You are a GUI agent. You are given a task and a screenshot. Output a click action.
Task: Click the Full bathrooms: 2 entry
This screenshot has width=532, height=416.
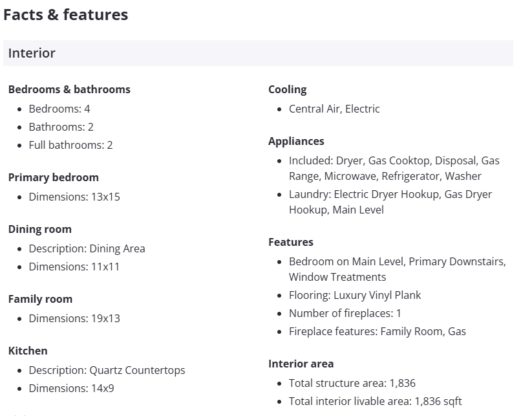tap(70, 145)
